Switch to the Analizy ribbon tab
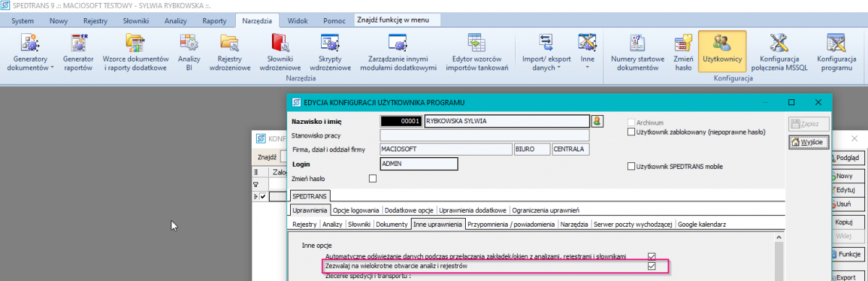The width and height of the screenshot is (868, 281). [176, 21]
